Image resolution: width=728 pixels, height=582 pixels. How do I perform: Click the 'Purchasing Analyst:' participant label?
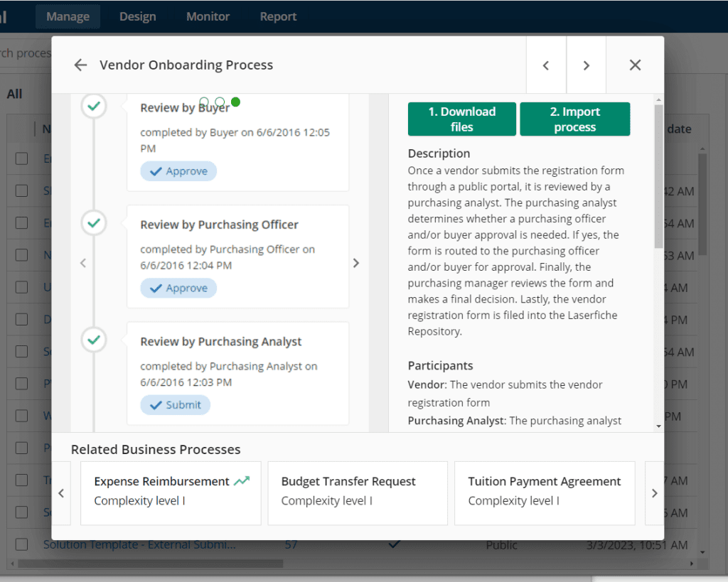point(457,421)
